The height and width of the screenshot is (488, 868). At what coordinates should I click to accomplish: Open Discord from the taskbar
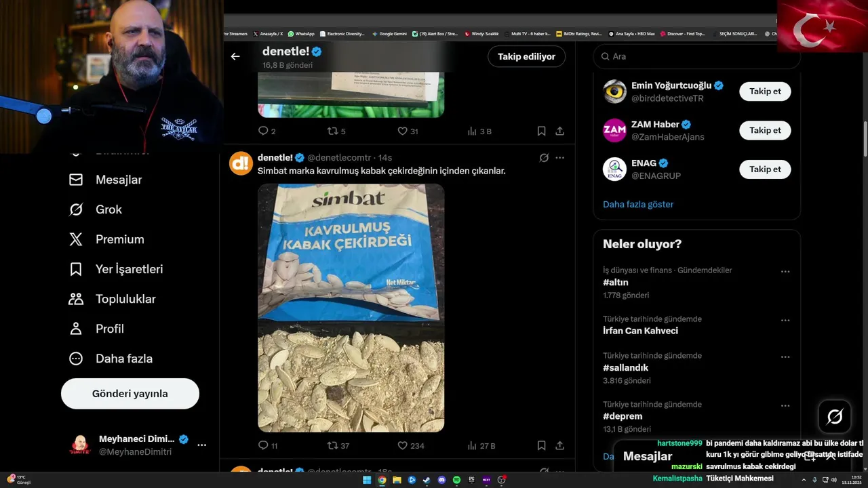pos(441,480)
